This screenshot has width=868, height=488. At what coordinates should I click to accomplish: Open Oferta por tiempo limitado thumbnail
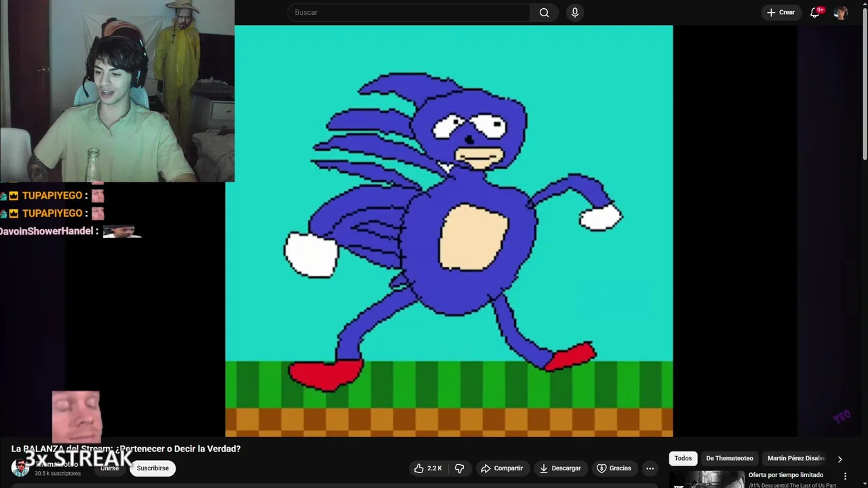click(x=706, y=479)
